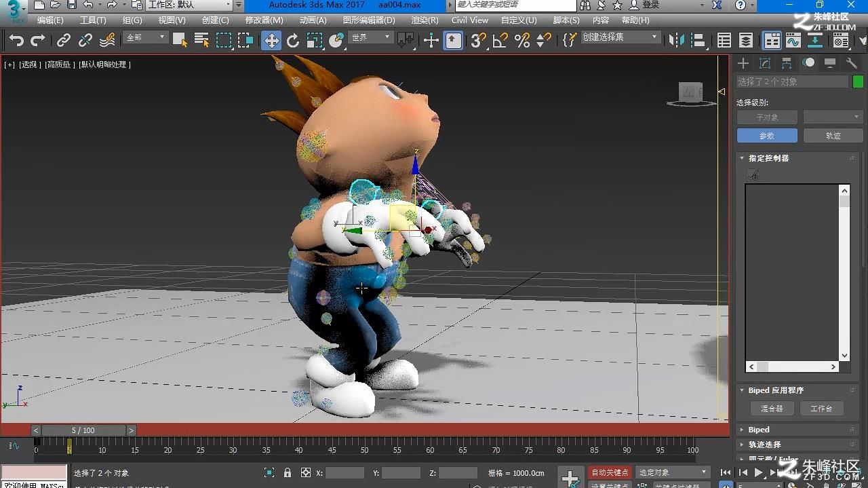Open the Utilities wrench tab in the command panel
868x488 pixels.
852,63
